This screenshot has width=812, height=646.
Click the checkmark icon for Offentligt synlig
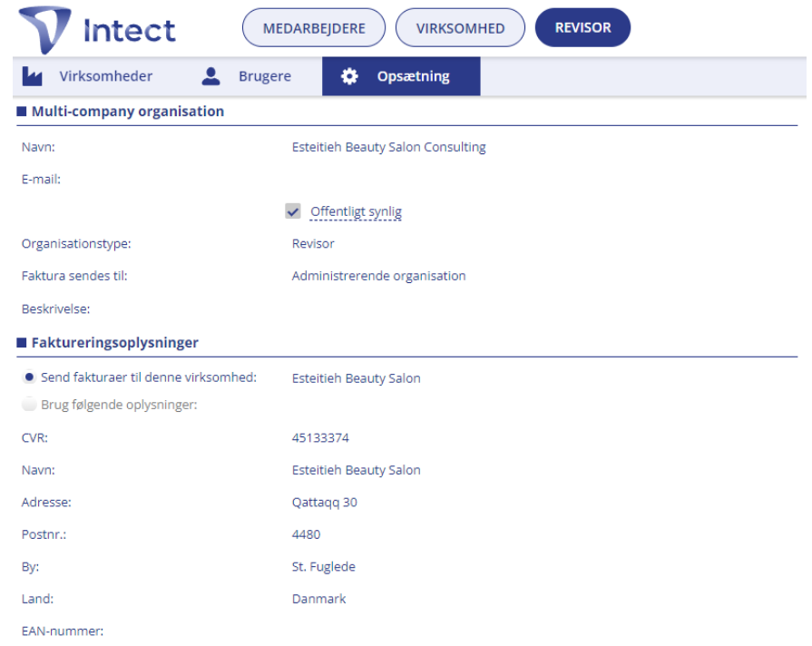click(x=293, y=210)
